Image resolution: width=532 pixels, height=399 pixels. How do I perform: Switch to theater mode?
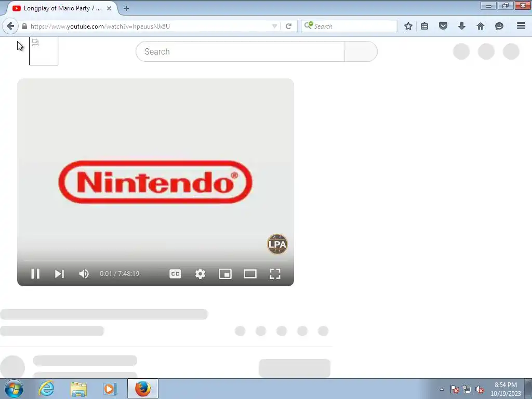[250, 274]
